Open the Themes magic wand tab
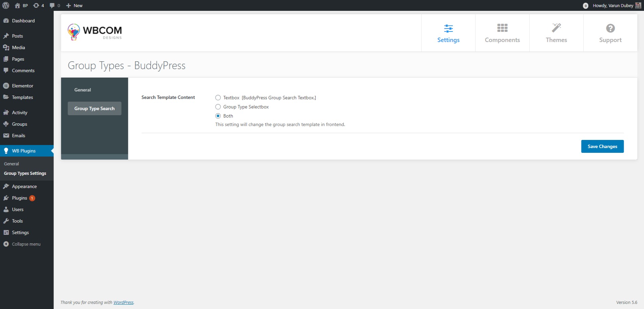The width and height of the screenshot is (644, 309). [556, 33]
